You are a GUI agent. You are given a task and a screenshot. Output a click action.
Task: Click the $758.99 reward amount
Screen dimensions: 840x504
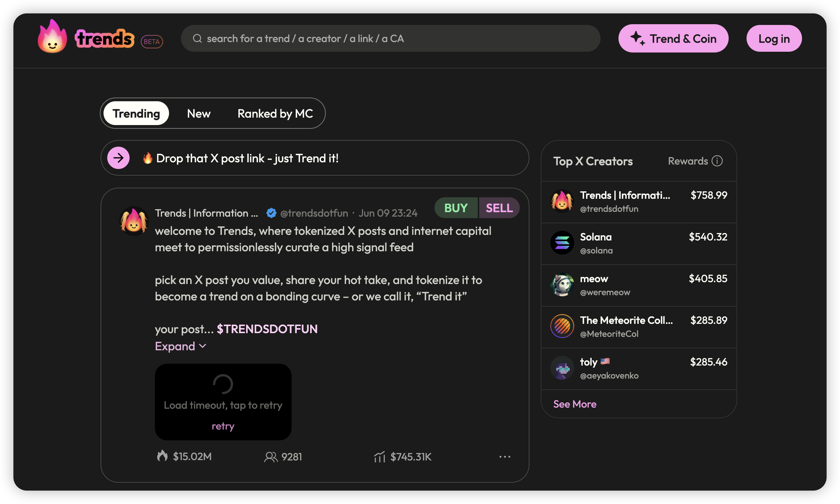(x=709, y=195)
